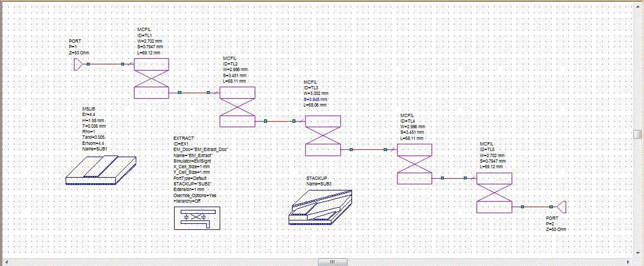Click the vertical scrollbar thumb
The width and height of the screenshot is (644, 266).
tap(638, 134)
